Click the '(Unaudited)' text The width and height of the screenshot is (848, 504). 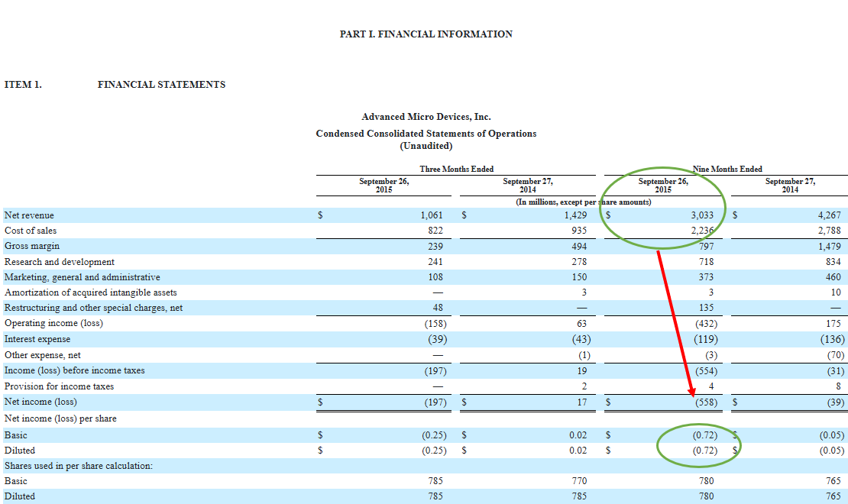(x=426, y=146)
